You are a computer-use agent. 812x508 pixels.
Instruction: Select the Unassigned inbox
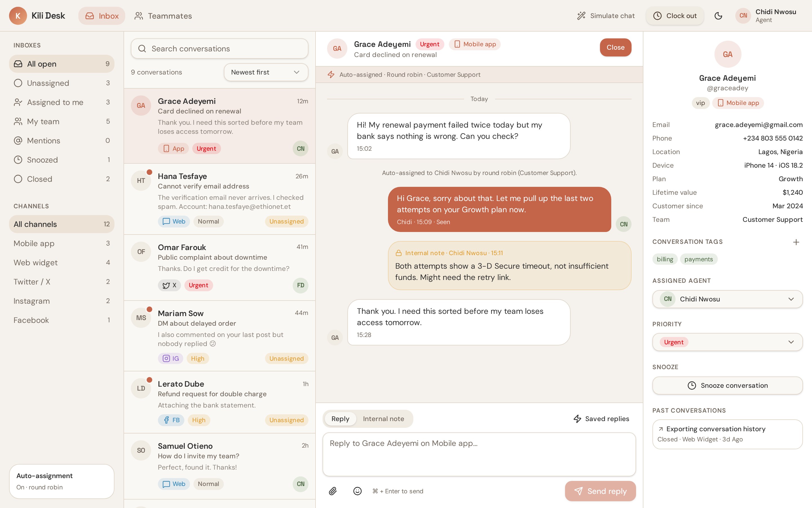[61, 83]
